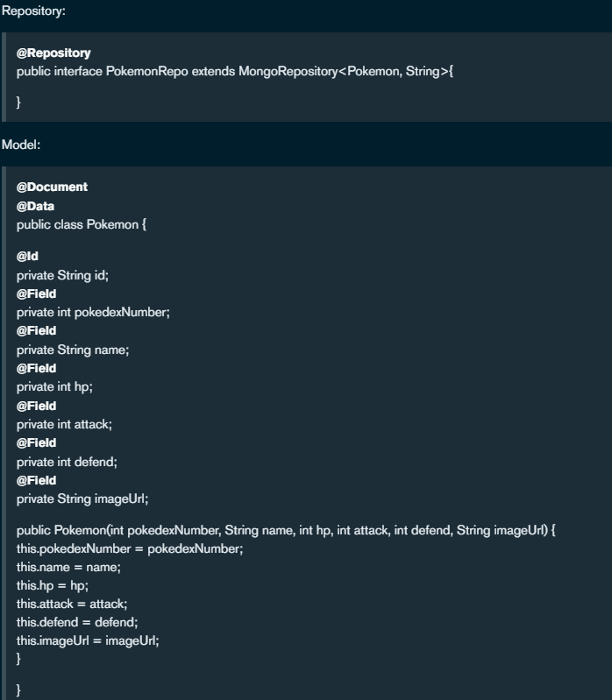Click the "Model:" heading text
This screenshot has width=612, height=700.
tap(19, 148)
